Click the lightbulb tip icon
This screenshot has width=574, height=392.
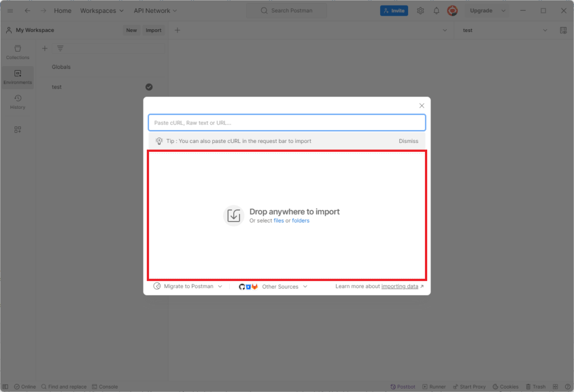pyautogui.click(x=159, y=141)
